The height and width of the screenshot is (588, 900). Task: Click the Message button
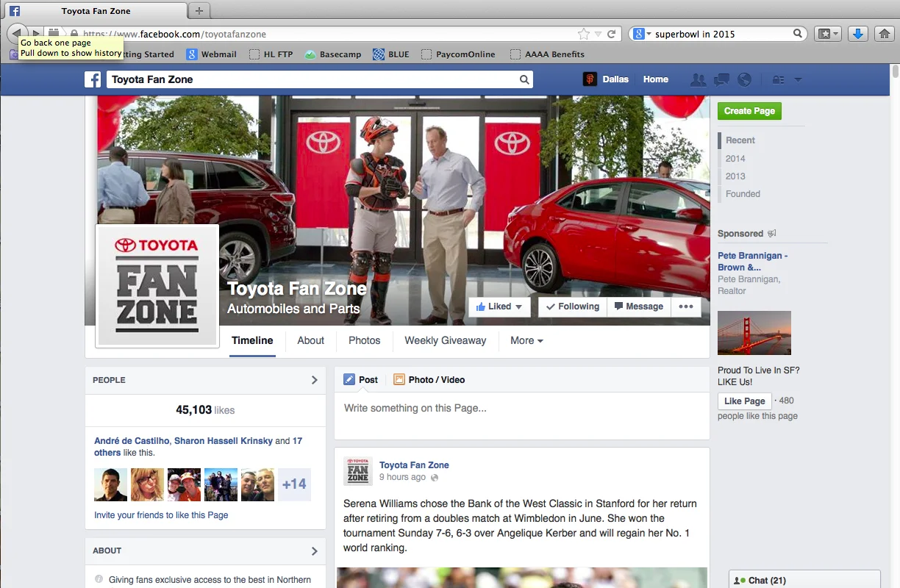click(x=639, y=306)
